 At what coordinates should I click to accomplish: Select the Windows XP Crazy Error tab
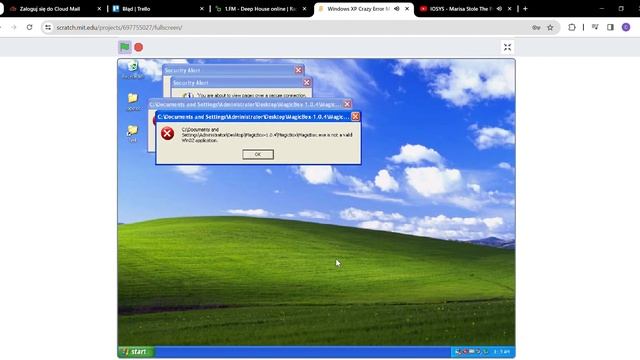[x=358, y=9]
